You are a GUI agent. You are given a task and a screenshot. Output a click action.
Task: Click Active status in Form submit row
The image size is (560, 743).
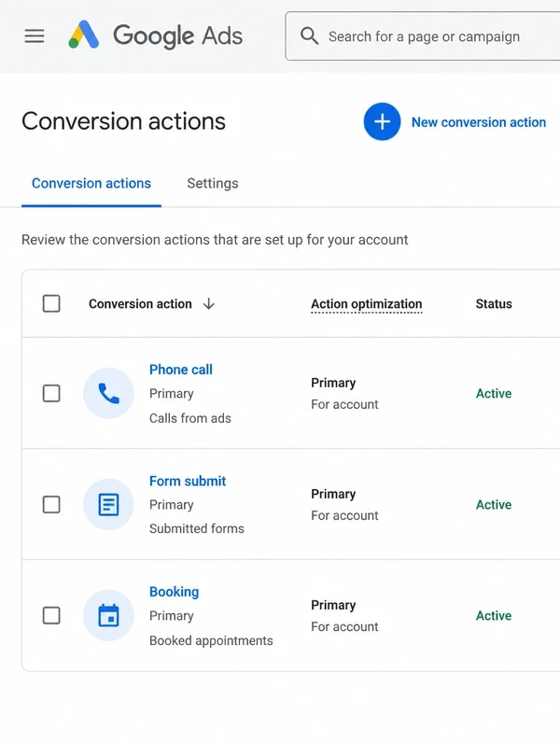click(494, 505)
